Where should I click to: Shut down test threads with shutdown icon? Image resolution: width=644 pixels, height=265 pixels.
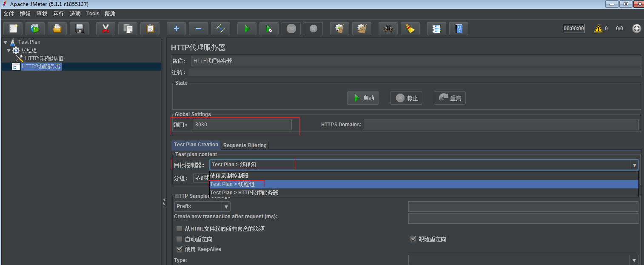click(313, 28)
